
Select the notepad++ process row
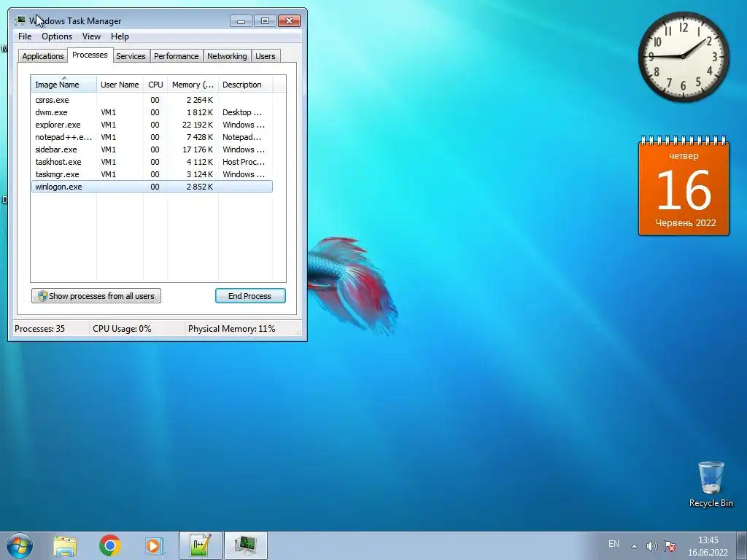(x=152, y=137)
